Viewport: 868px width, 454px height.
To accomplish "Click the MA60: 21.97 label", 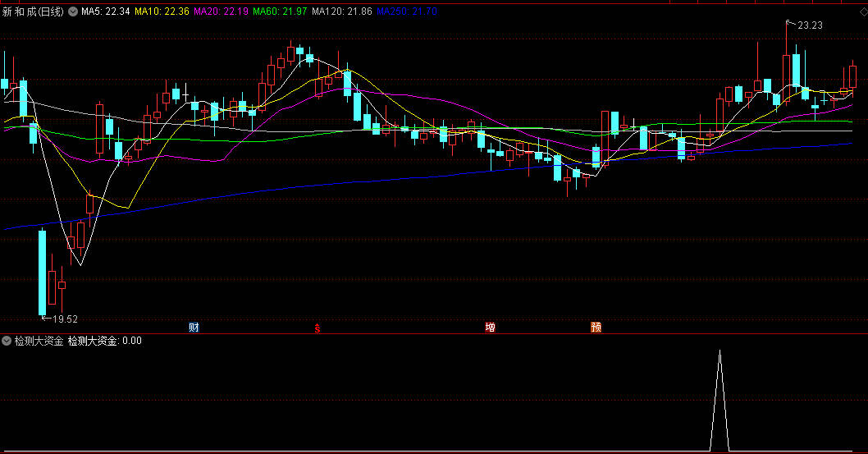I will 280,11.
